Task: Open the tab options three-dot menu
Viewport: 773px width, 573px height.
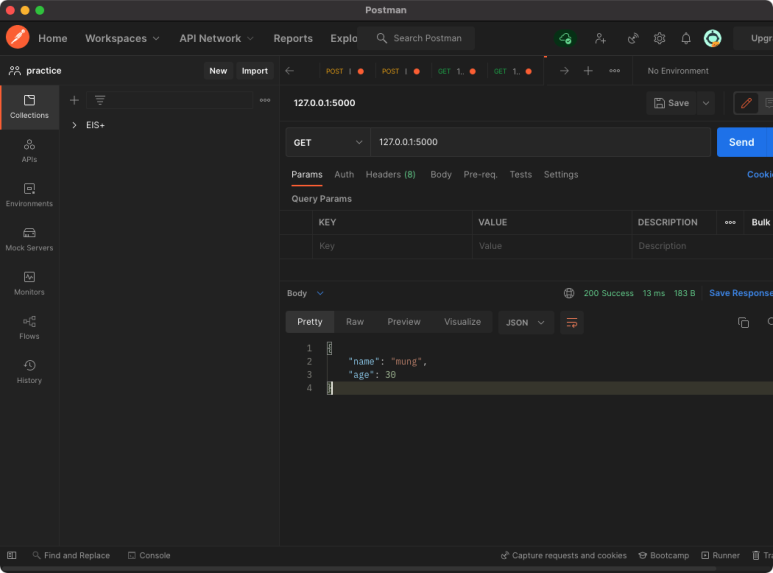Action: pyautogui.click(x=614, y=71)
